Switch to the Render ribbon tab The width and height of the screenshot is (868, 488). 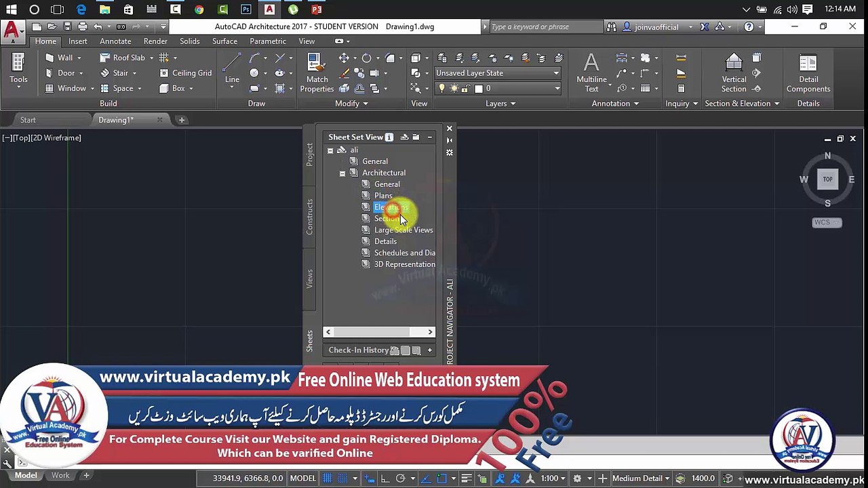(155, 41)
